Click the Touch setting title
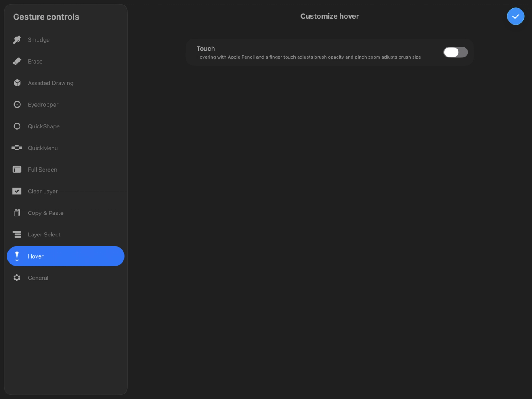The image size is (532, 399). pos(206,49)
